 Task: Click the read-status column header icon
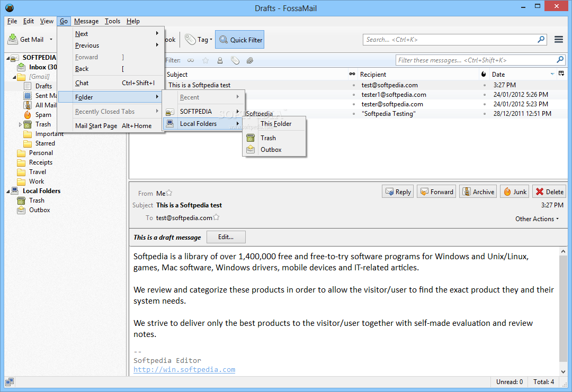tap(352, 74)
